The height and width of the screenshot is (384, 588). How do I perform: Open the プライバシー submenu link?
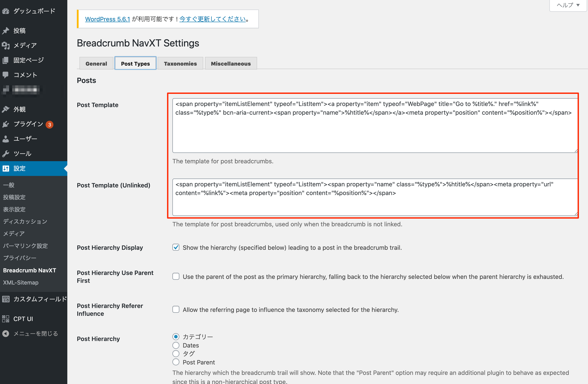(20, 258)
